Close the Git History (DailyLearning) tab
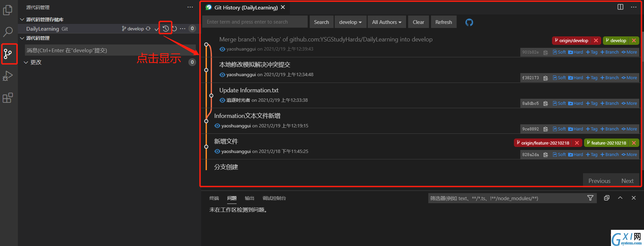 pos(283,7)
